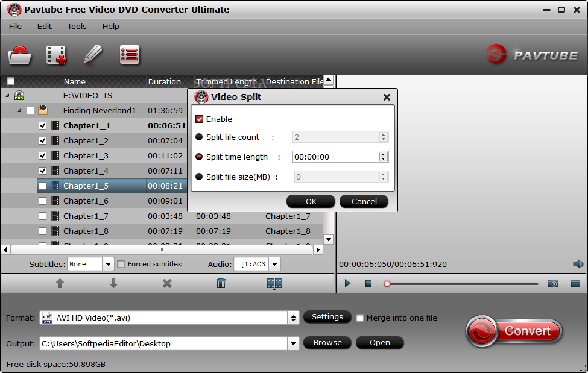The width and height of the screenshot is (588, 373).
Task: Click the Pavtube logo at top right
Action: [532, 55]
